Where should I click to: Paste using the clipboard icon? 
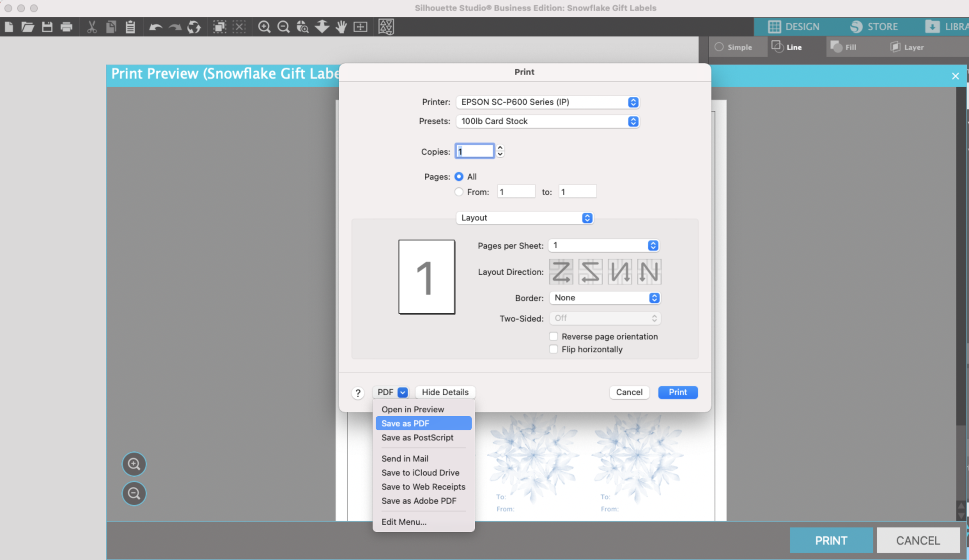click(x=131, y=27)
